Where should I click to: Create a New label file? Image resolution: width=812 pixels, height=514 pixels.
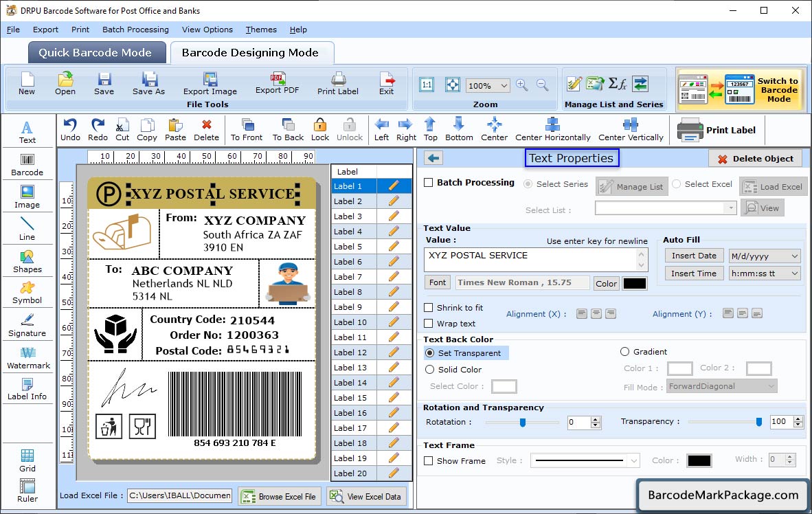27,84
